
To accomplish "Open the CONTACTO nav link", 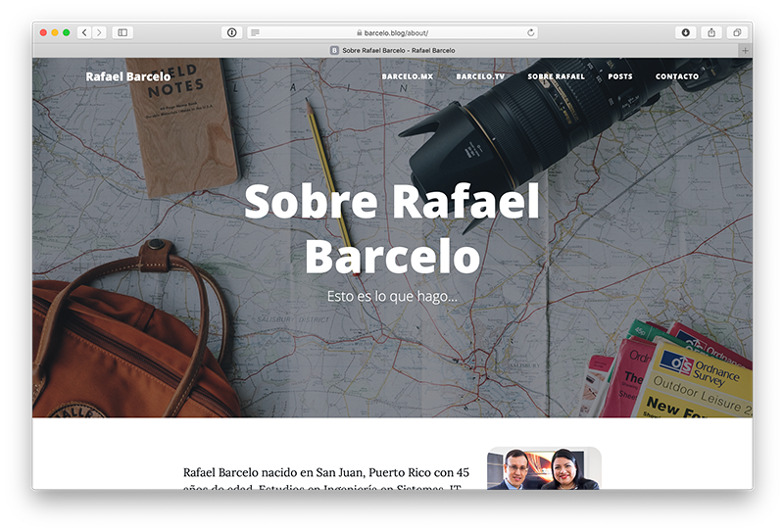I will point(677,76).
